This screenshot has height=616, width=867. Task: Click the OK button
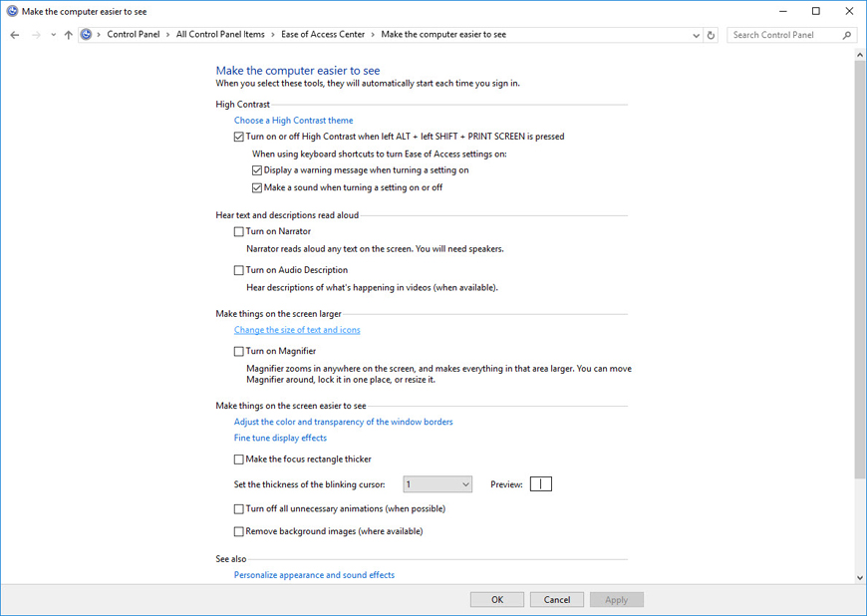(497, 599)
